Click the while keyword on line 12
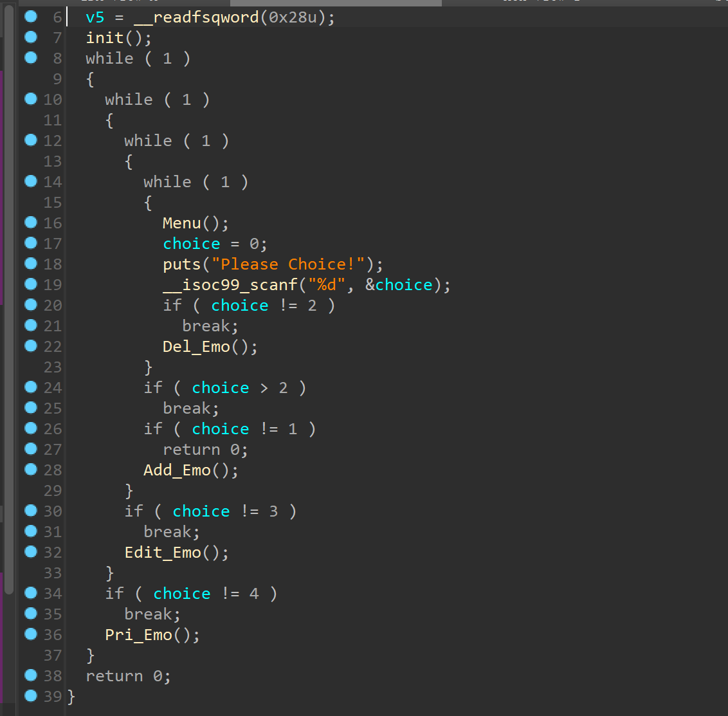Image resolution: width=728 pixels, height=716 pixels. coord(148,141)
